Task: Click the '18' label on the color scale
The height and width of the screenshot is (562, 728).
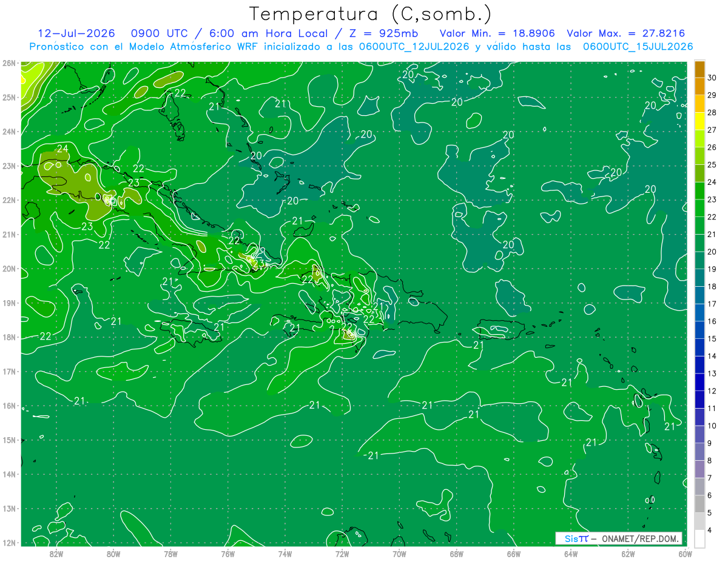Action: point(712,287)
